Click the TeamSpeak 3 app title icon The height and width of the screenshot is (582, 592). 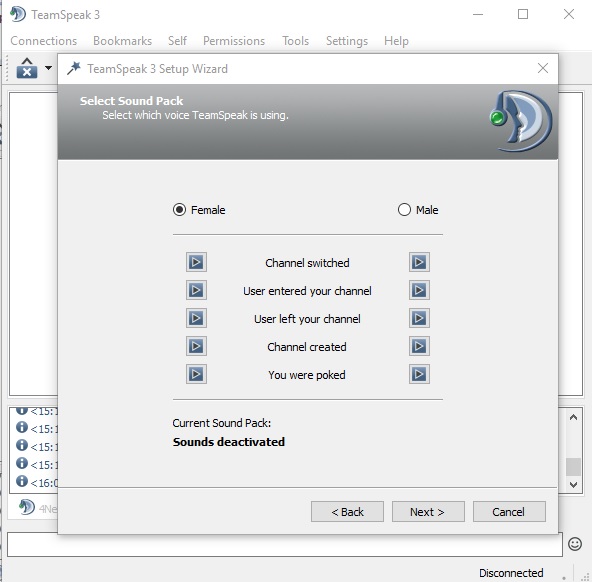tap(18, 14)
